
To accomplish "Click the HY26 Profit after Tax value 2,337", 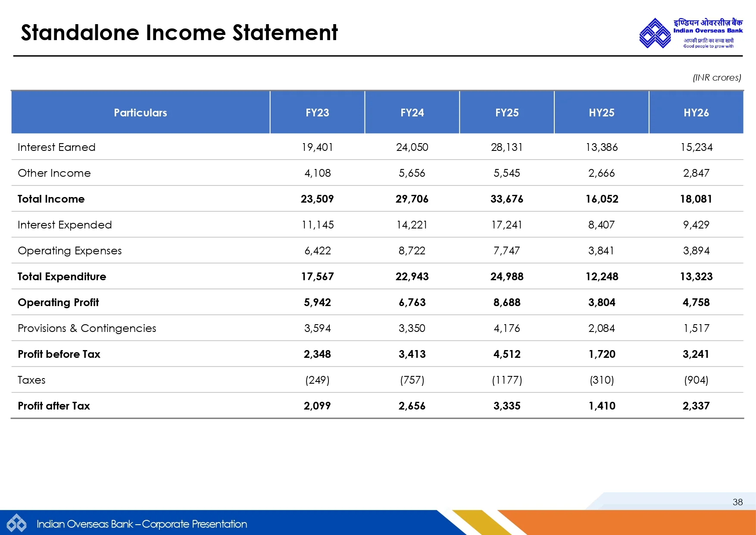I will (x=696, y=406).
